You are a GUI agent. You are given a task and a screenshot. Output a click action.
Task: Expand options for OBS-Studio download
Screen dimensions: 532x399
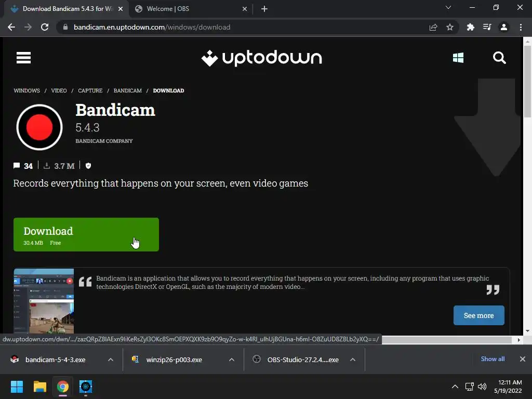coord(353,360)
